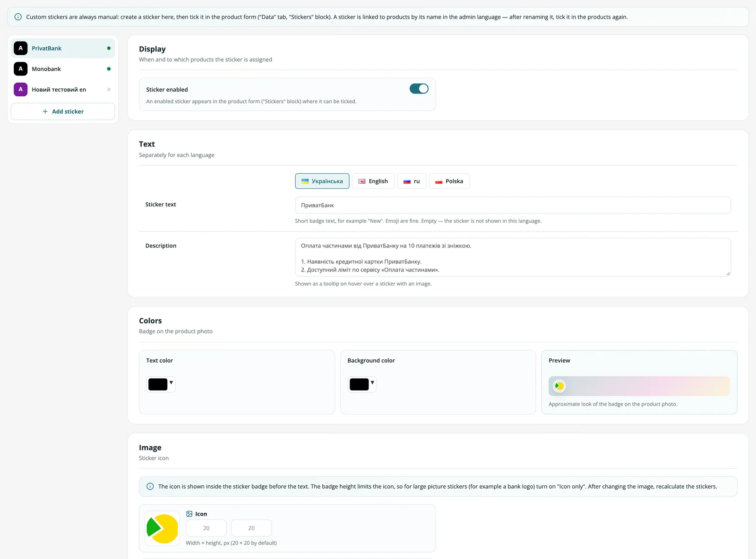The image size is (756, 559).
Task: Toggle the Sticker enabled switch
Action: click(x=419, y=89)
